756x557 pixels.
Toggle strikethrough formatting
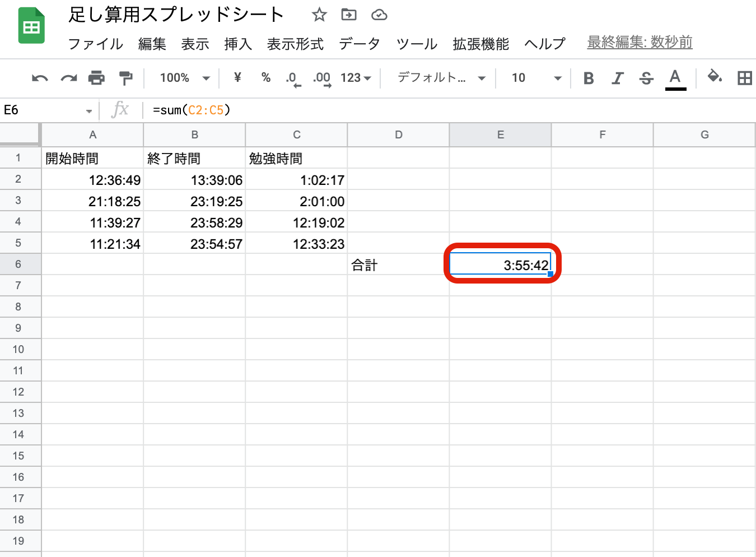tap(646, 78)
